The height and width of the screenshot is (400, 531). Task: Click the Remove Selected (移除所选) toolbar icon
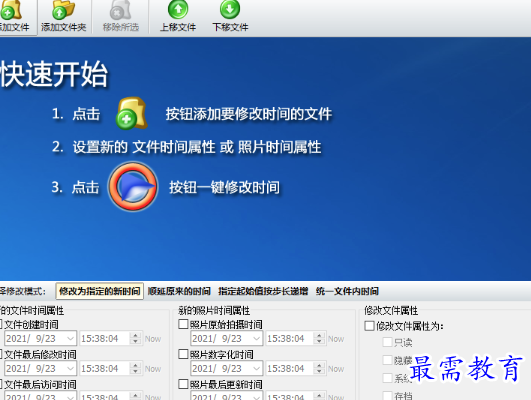(x=121, y=9)
